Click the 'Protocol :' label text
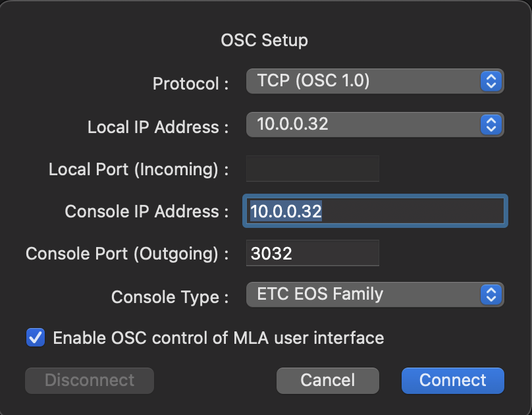Screen dimensions: 532x415 pos(190,84)
